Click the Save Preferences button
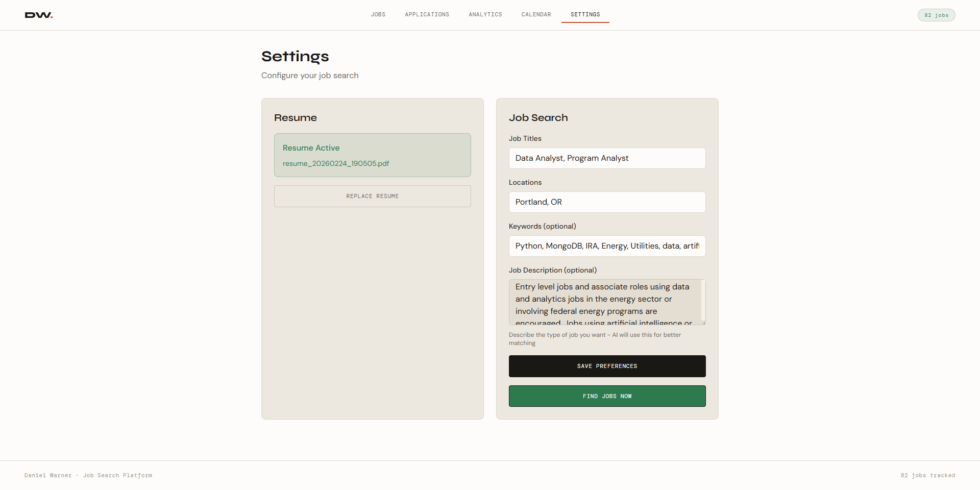 [x=607, y=366]
